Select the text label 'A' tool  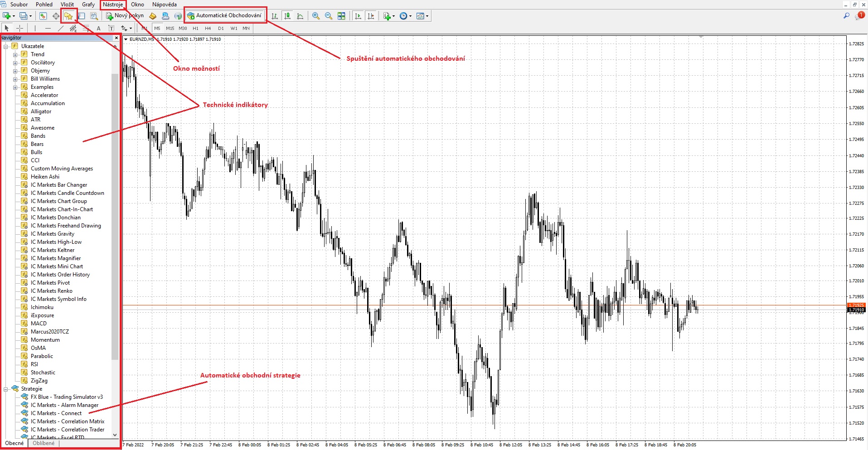98,28
